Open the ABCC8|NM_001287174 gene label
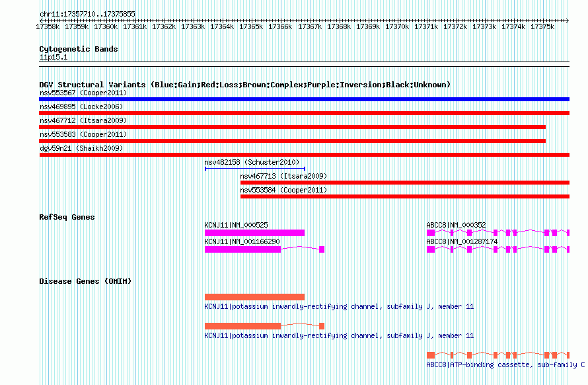Image resolution: width=588 pixels, height=385 pixels. tap(462, 241)
